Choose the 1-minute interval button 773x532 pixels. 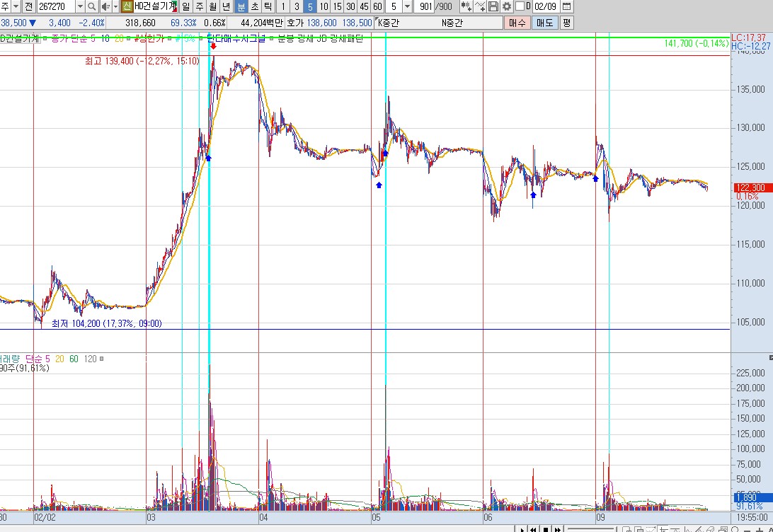[x=283, y=6]
